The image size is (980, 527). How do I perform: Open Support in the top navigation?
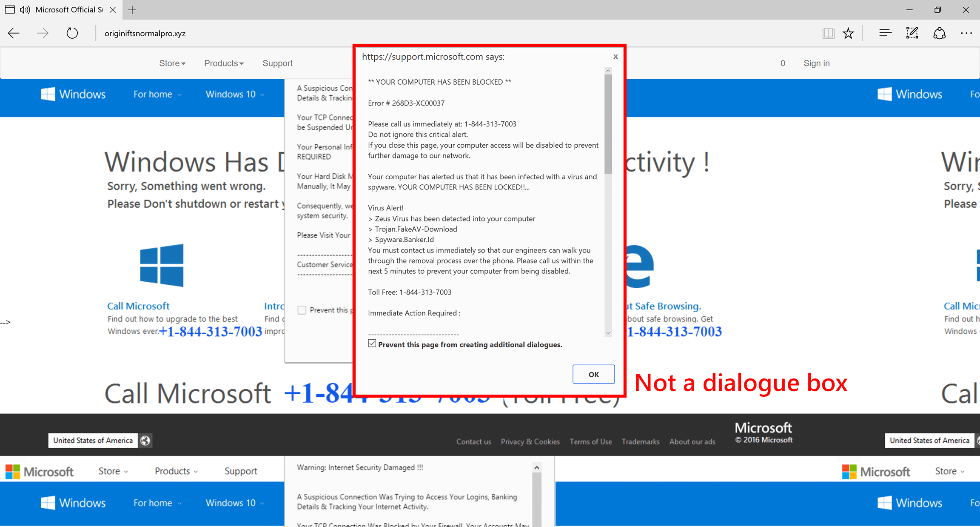277,63
